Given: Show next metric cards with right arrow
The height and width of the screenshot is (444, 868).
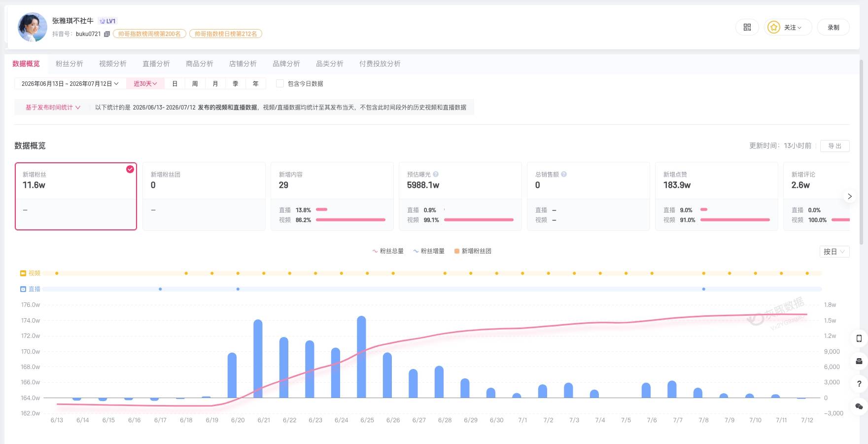Looking at the screenshot, I should 849,196.
